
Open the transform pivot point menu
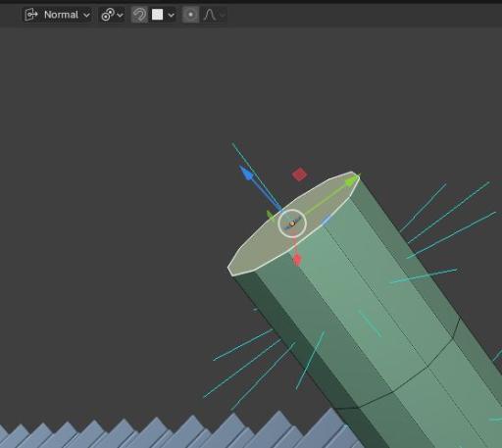tap(112, 15)
